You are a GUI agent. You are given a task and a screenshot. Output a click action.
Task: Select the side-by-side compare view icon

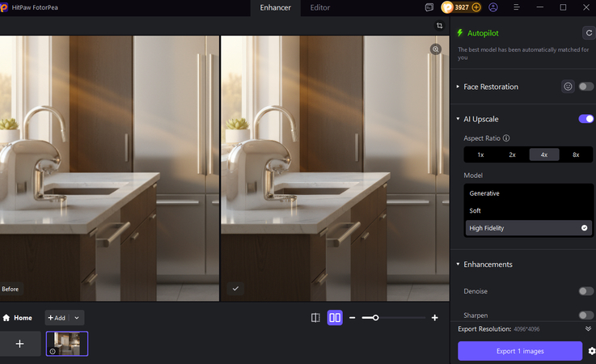pyautogui.click(x=335, y=318)
